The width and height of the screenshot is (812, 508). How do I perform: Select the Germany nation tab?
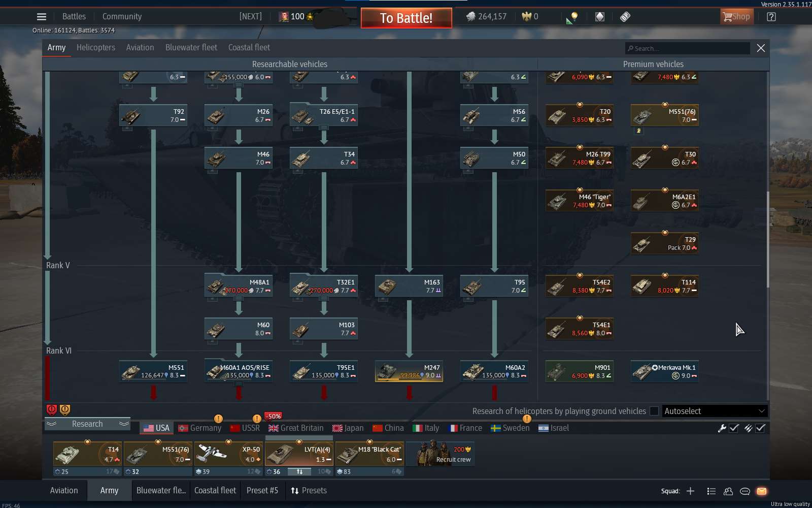(x=200, y=428)
